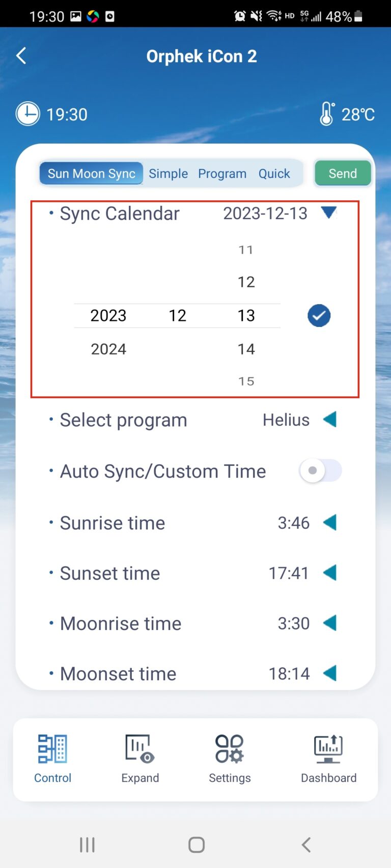Tap the clock icon beside 19:30
Viewport: 391px width, 868px height.
click(x=27, y=114)
